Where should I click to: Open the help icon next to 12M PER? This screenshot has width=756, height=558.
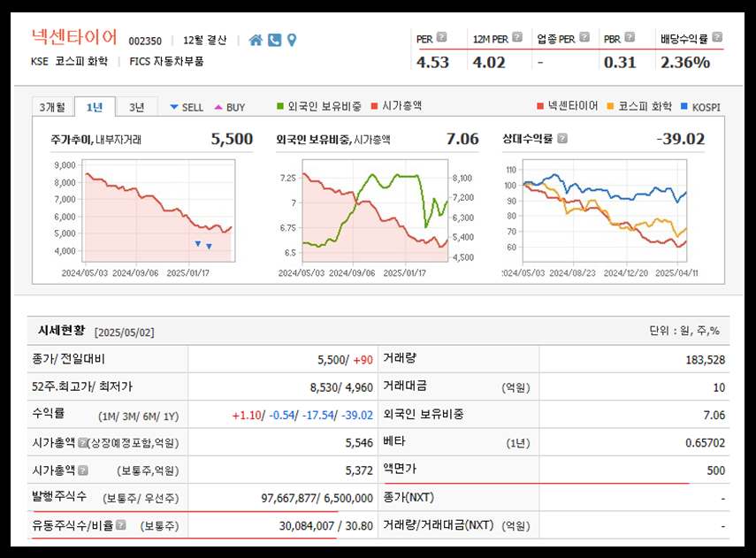pos(517,37)
